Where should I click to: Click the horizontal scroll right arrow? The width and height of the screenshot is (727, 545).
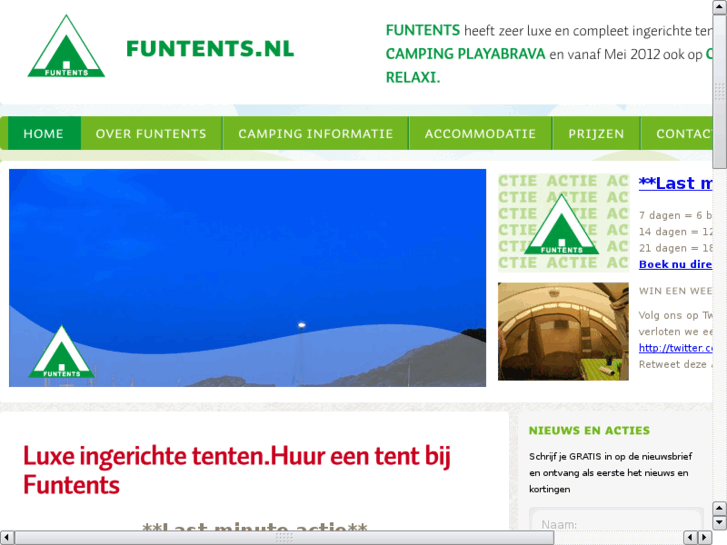click(x=705, y=538)
